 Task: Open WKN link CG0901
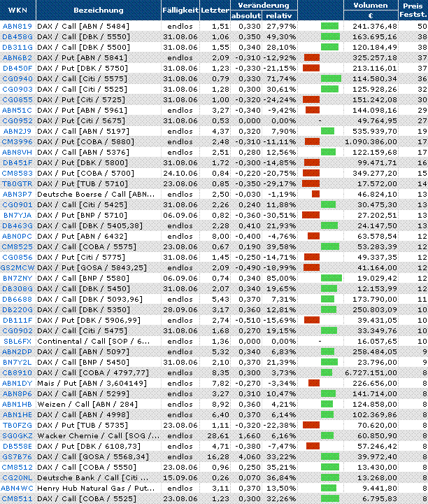tap(17, 204)
